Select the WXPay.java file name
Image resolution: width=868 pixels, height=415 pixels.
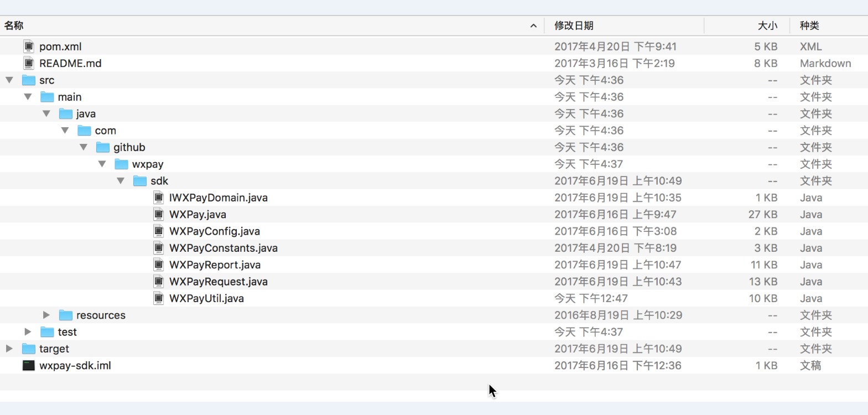197,214
